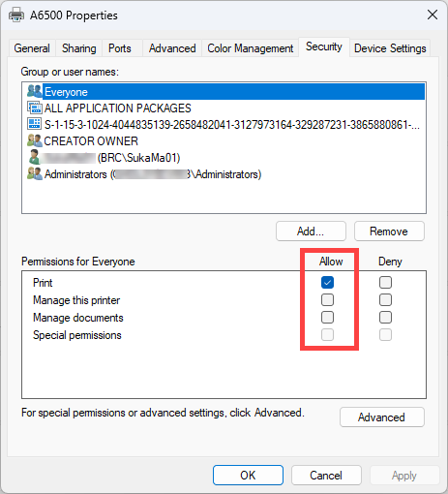Open the Device Settings tab
Viewport: 448px width, 494px height.
pos(390,48)
